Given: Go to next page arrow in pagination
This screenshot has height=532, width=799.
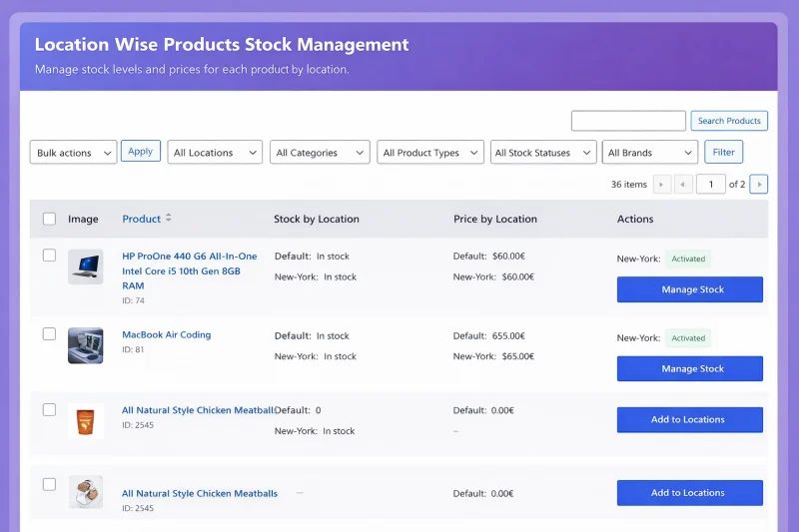Looking at the screenshot, I should (759, 185).
